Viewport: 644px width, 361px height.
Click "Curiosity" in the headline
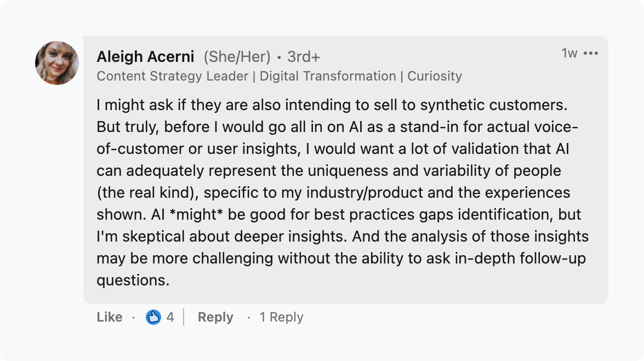[435, 76]
